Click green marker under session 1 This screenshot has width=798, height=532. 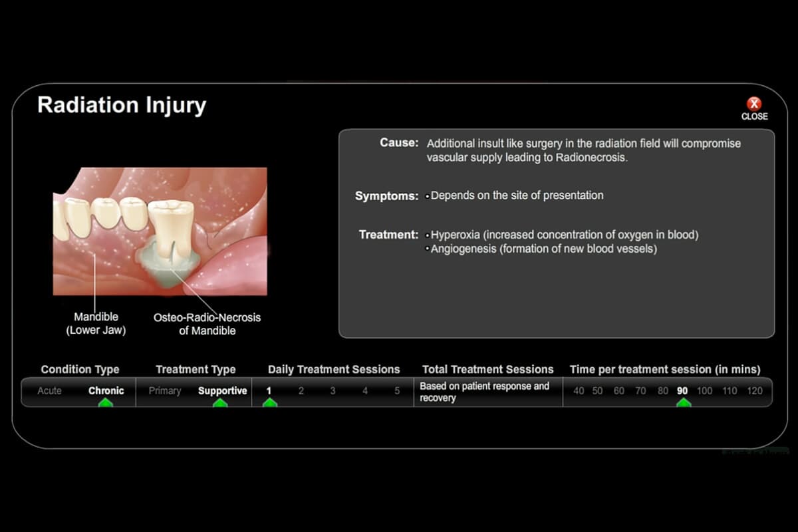point(269,403)
